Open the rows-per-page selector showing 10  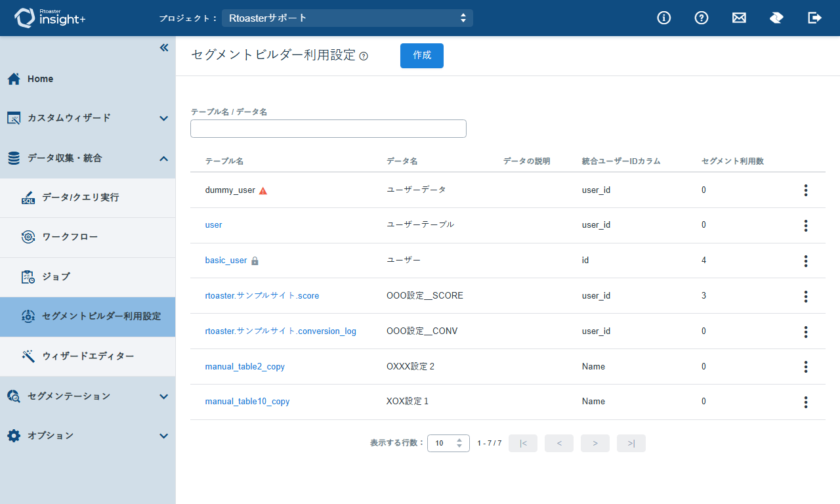pyautogui.click(x=448, y=443)
